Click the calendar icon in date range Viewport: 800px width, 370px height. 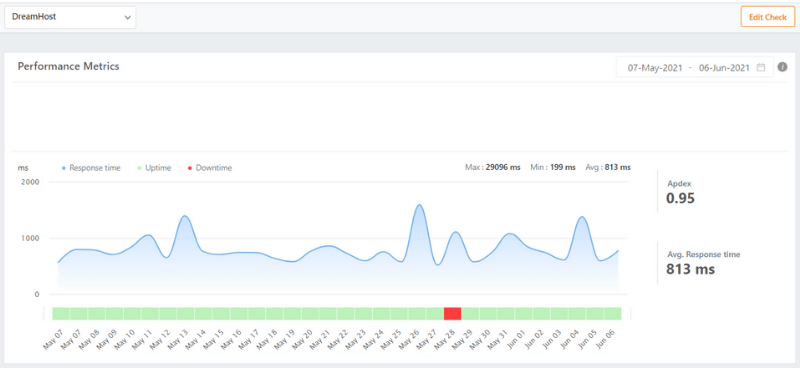coord(761,67)
